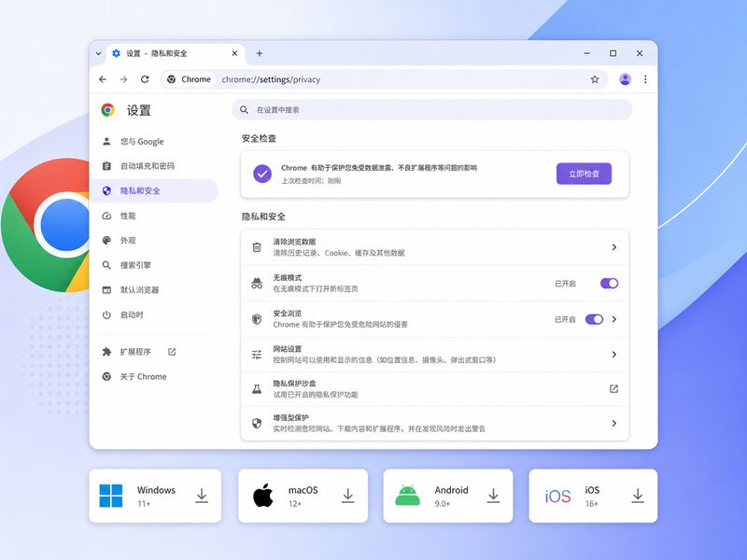Click the external link icon beside 扩展程序
Screen dimensions: 747x560
coord(172,352)
